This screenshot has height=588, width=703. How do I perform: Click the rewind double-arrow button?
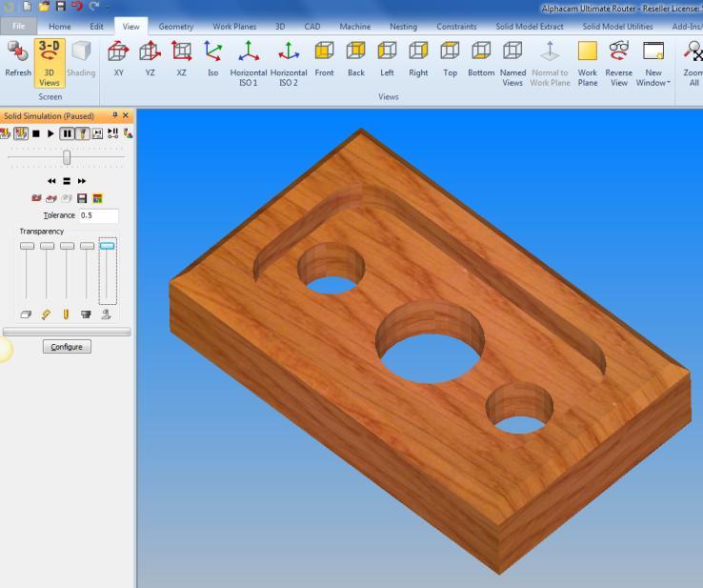(51, 181)
